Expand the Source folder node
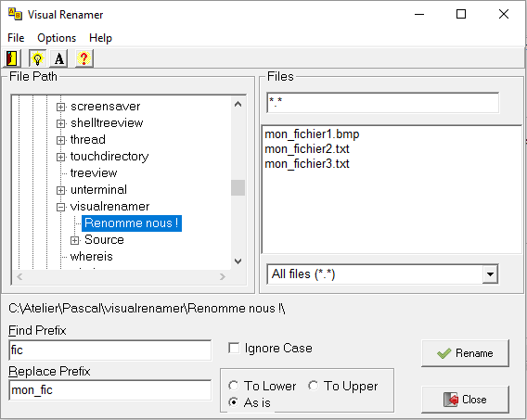Viewport: 527px width, 420px height. coord(74,240)
